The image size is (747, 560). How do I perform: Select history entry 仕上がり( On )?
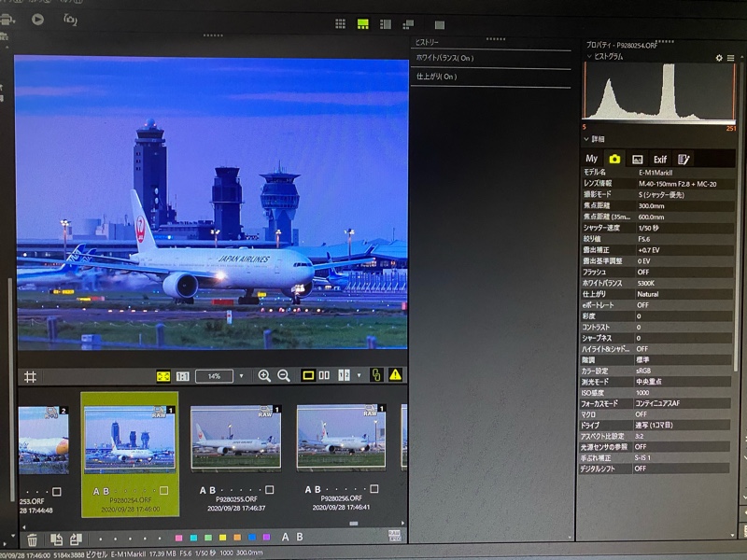pos(491,77)
